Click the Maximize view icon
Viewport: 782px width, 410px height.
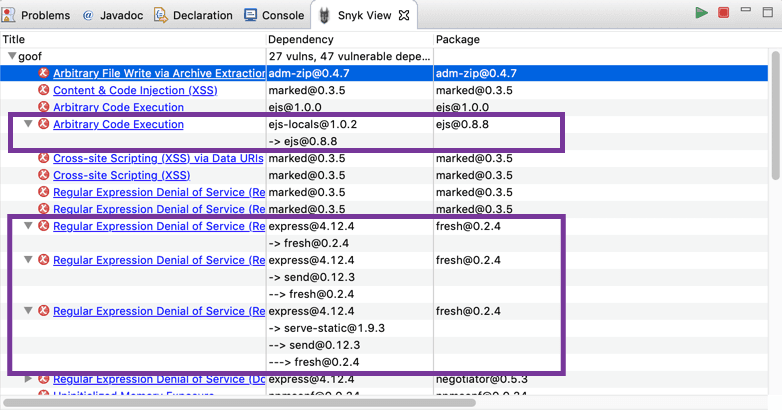point(768,12)
